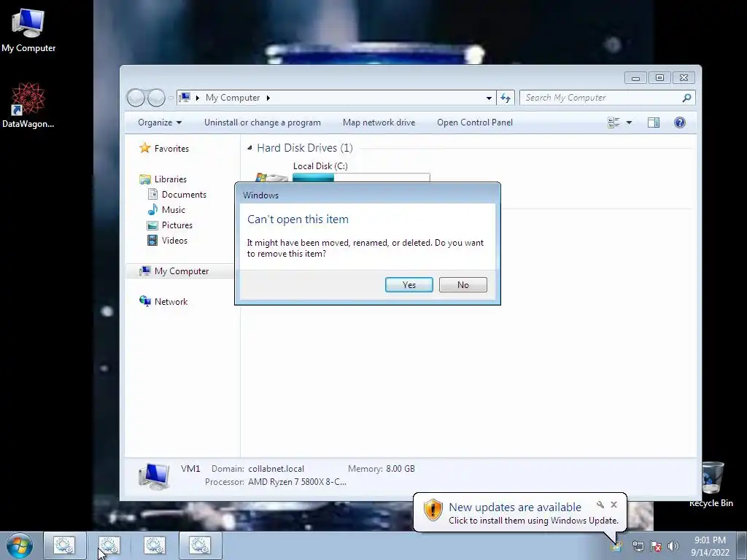Click the VM1 computer name
The height and width of the screenshot is (560, 747).
(x=190, y=469)
